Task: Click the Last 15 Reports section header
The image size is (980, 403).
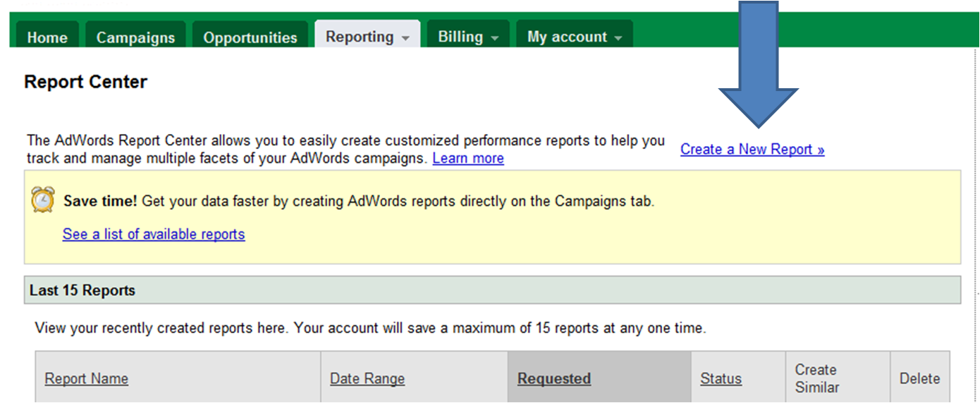Action: click(492, 290)
